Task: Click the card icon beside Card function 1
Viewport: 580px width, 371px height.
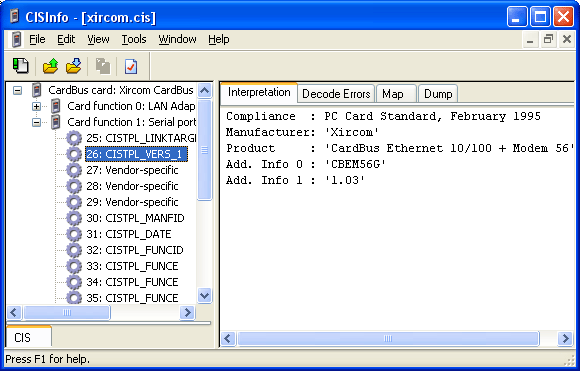Action: click(55, 122)
